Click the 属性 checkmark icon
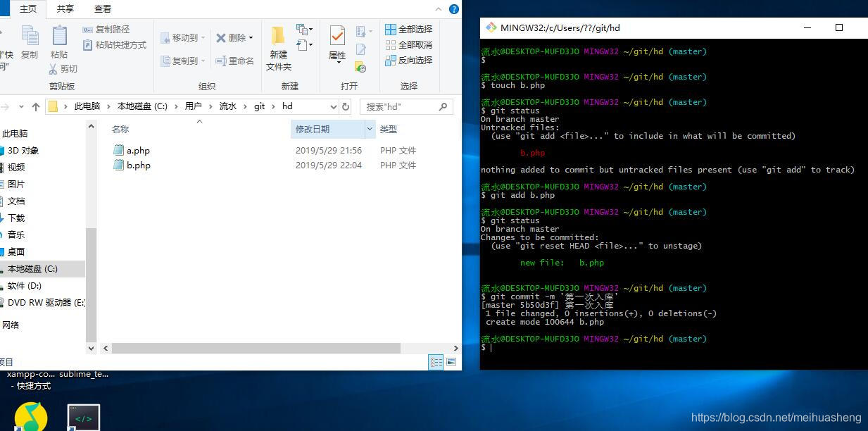Screen dimensions: 868x431 point(337,36)
